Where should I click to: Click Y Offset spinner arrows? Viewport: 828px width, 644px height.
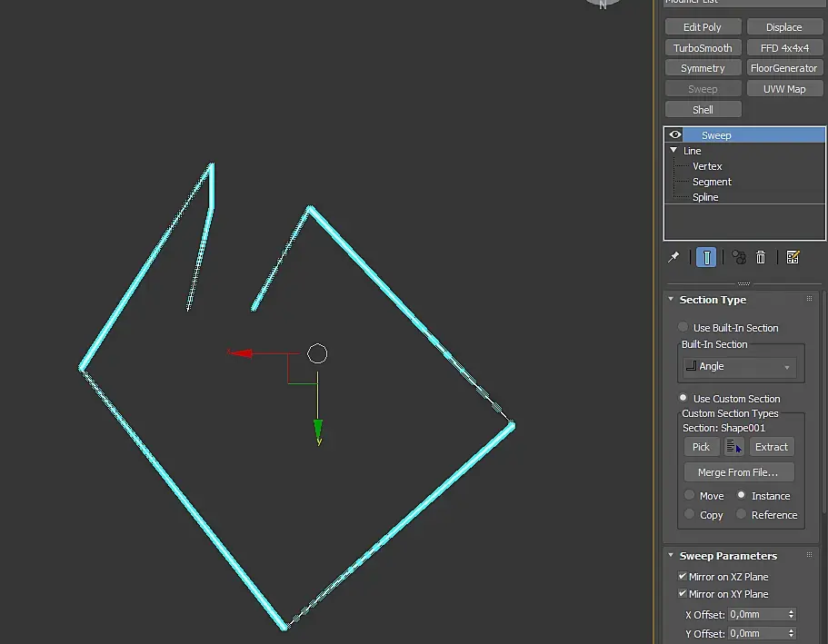click(x=791, y=633)
